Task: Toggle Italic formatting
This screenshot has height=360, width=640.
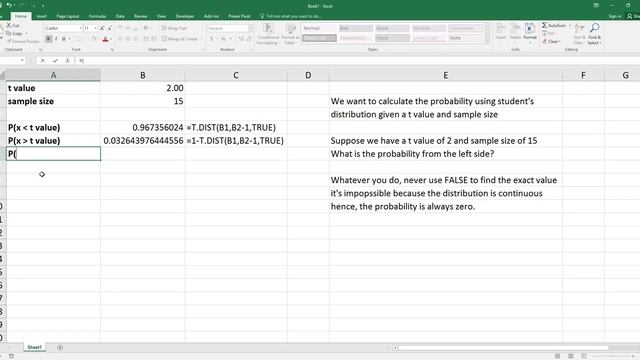Action: coord(56,39)
